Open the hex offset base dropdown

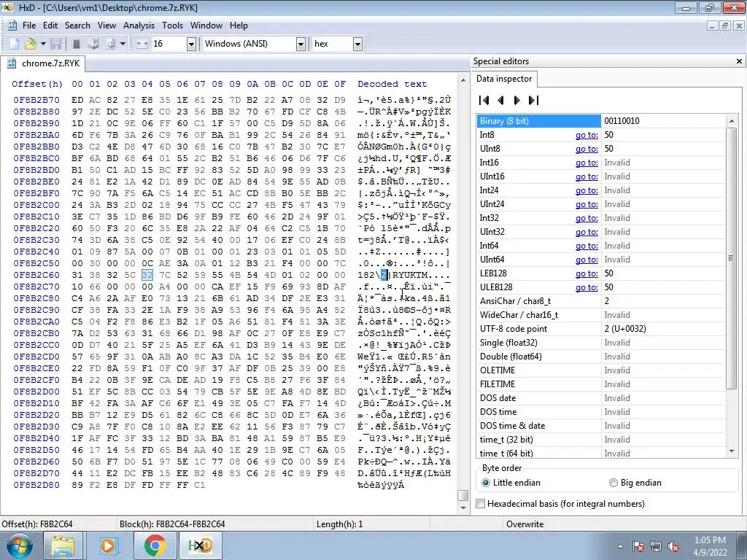[x=357, y=44]
